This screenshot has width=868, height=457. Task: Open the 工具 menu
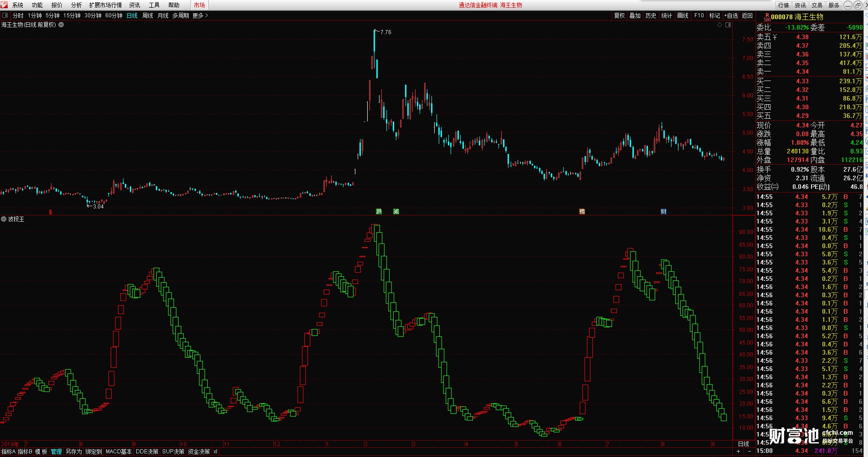coord(154,5)
